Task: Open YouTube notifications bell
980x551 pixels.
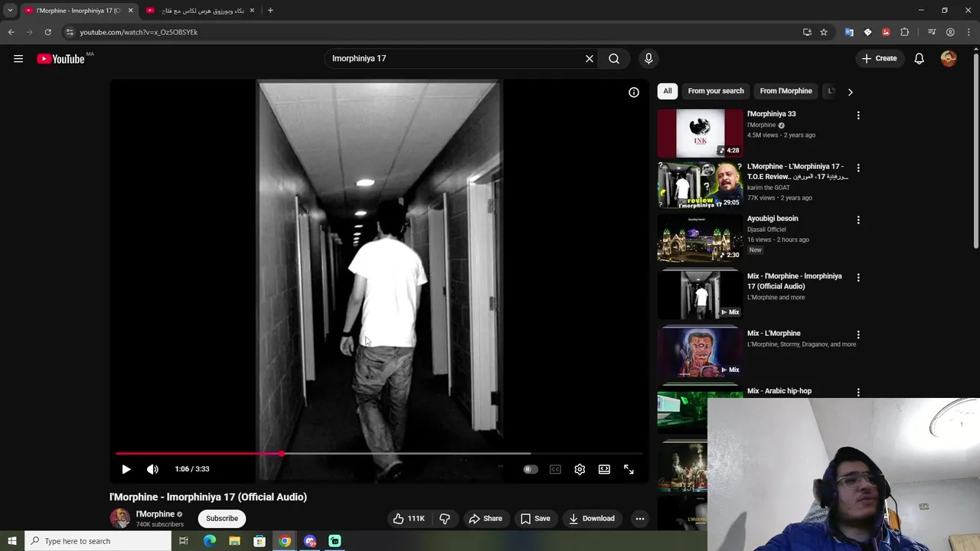Action: [920, 59]
